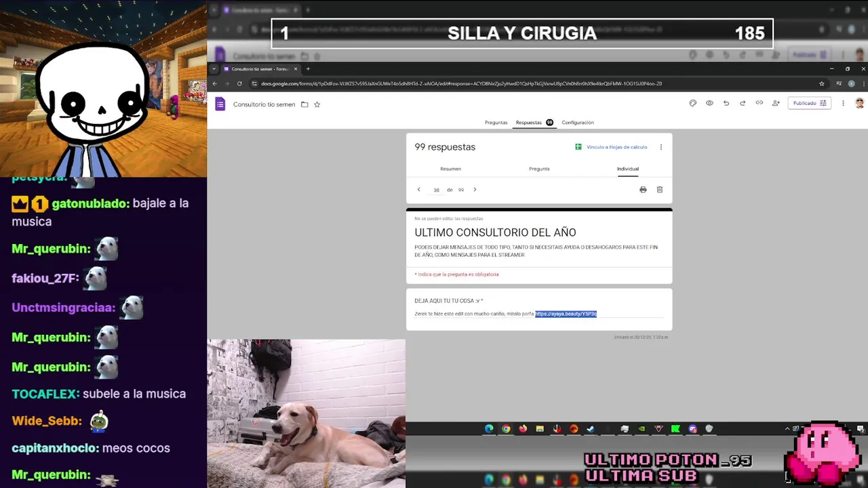Close the Consultorio tio semen browser tab
Image resolution: width=868 pixels, height=488 pixels.
click(x=296, y=68)
